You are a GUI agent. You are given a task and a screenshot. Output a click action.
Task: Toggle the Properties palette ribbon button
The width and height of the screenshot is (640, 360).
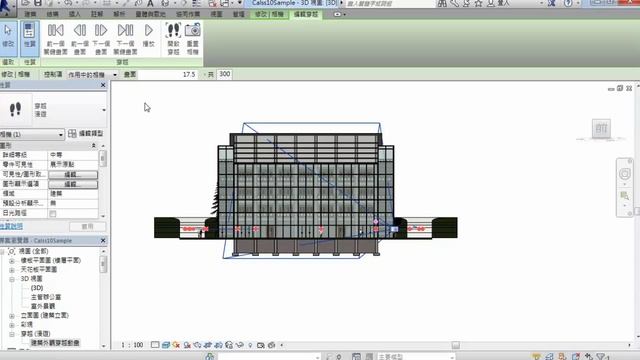coord(29,38)
